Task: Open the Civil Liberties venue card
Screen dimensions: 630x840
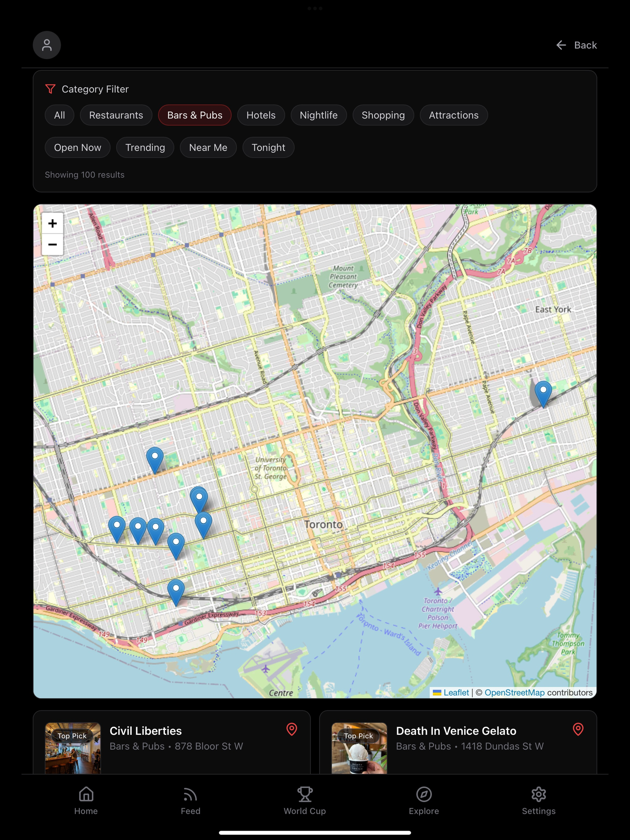Action: 172,743
